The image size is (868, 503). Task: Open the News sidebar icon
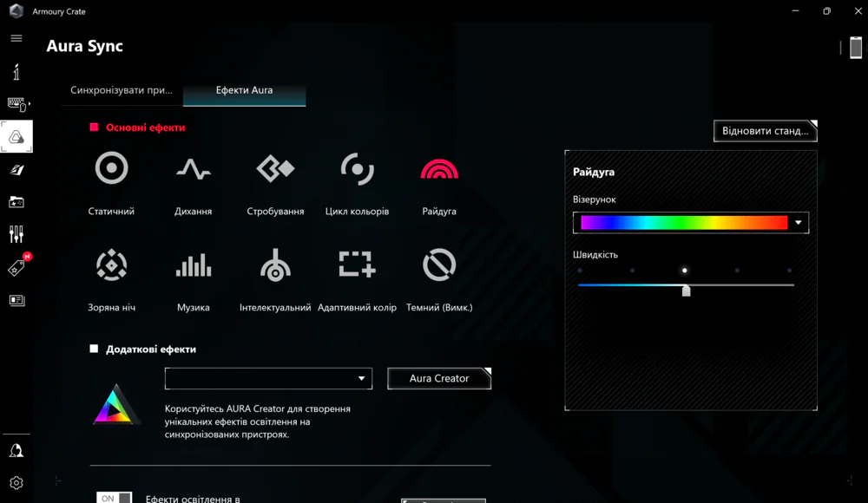16,300
